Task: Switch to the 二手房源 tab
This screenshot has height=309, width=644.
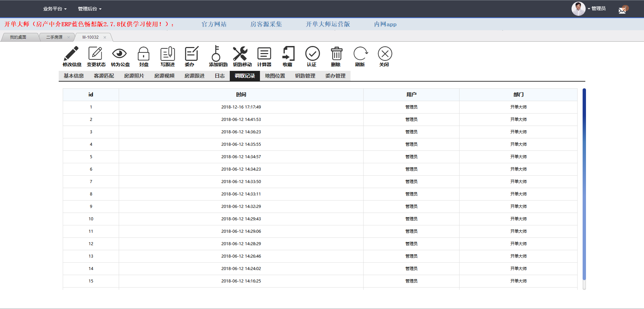Action: pos(54,37)
